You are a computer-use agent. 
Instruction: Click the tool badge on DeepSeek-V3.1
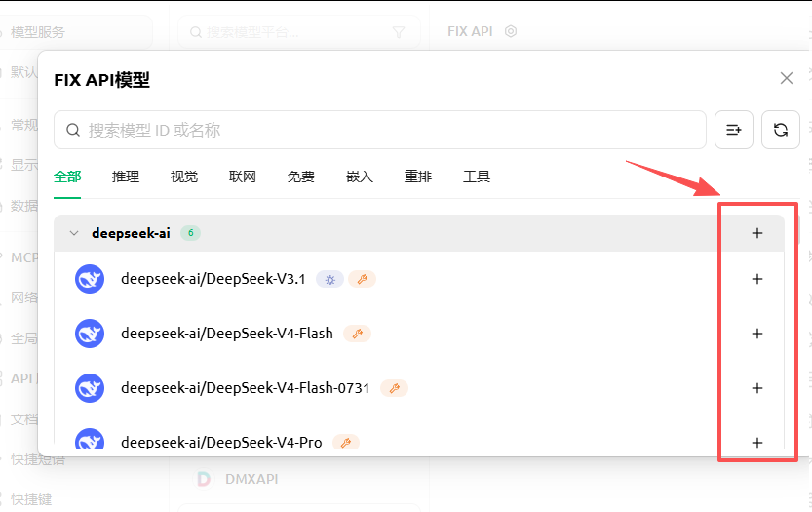coord(362,279)
